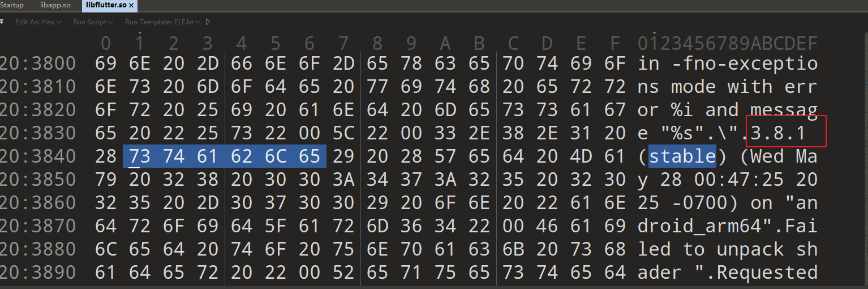Switch to the libapp.so tab
The height and width of the screenshot is (289, 868).
click(x=56, y=5)
